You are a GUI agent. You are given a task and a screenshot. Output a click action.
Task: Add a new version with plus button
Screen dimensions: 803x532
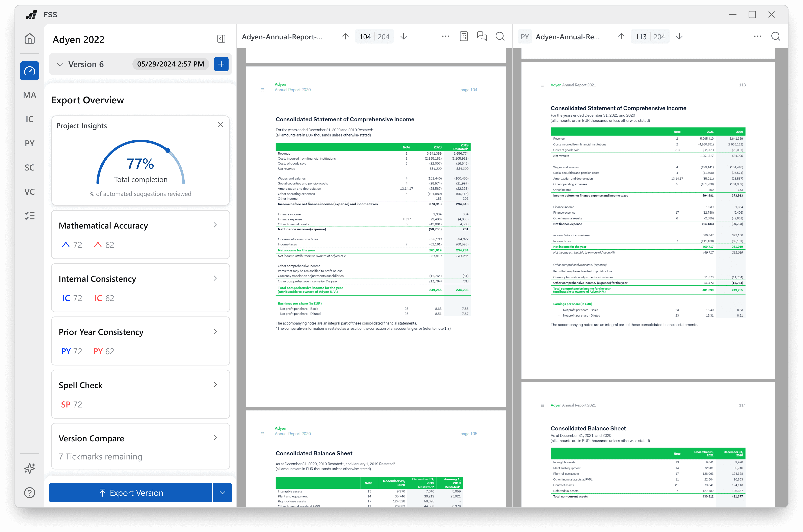(221, 64)
